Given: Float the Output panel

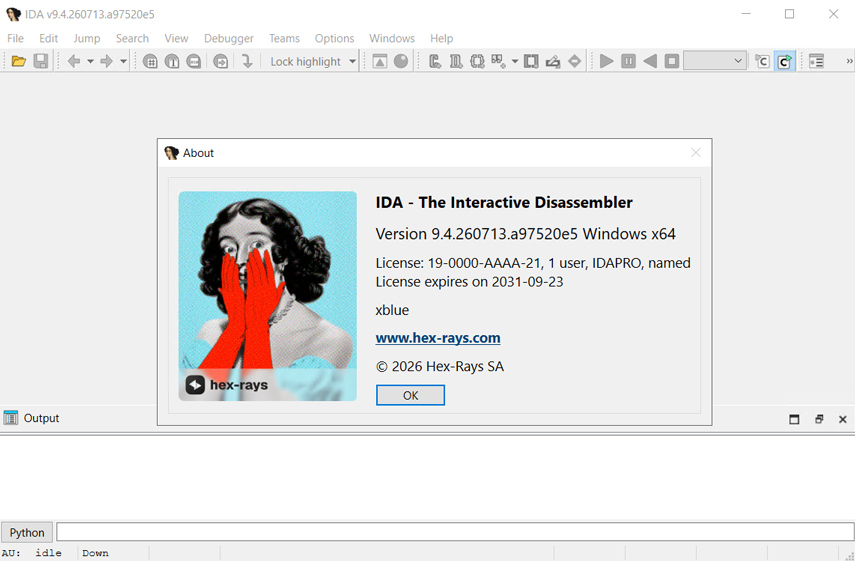Looking at the screenshot, I should point(819,419).
